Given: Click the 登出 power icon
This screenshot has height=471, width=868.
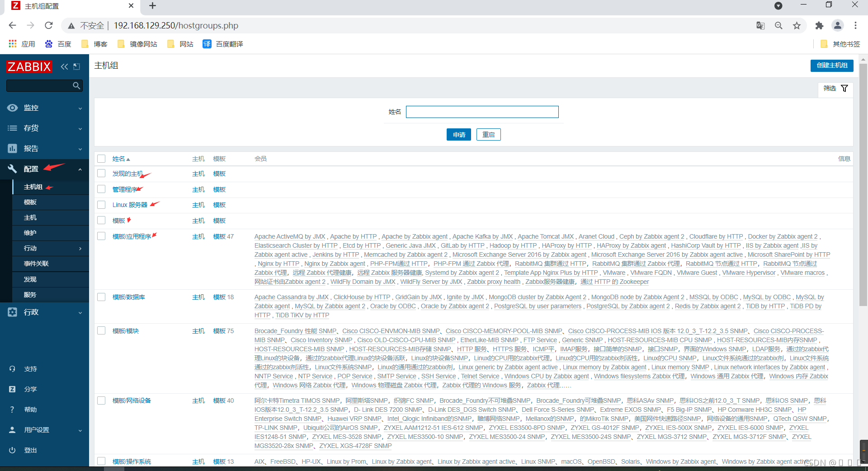Looking at the screenshot, I should click(x=13, y=450).
